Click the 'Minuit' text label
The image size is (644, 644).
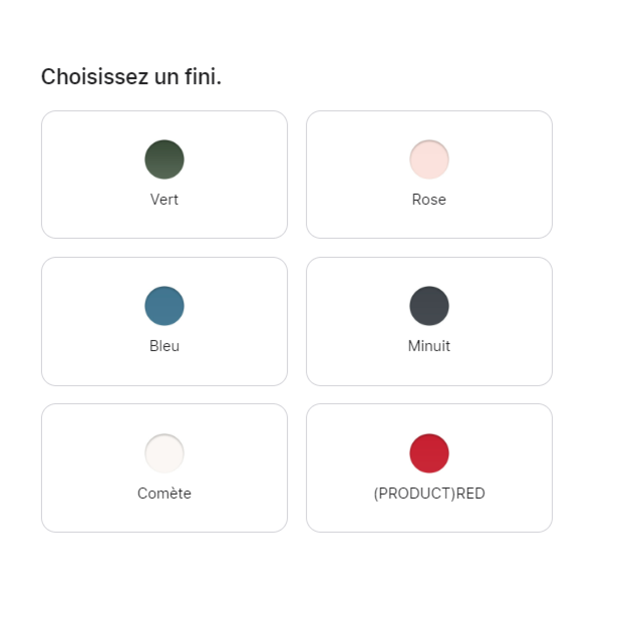[429, 346]
